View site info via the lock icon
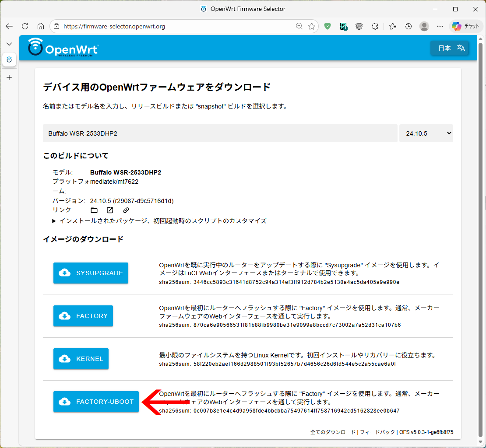The height and width of the screenshot is (448, 486). click(57, 26)
